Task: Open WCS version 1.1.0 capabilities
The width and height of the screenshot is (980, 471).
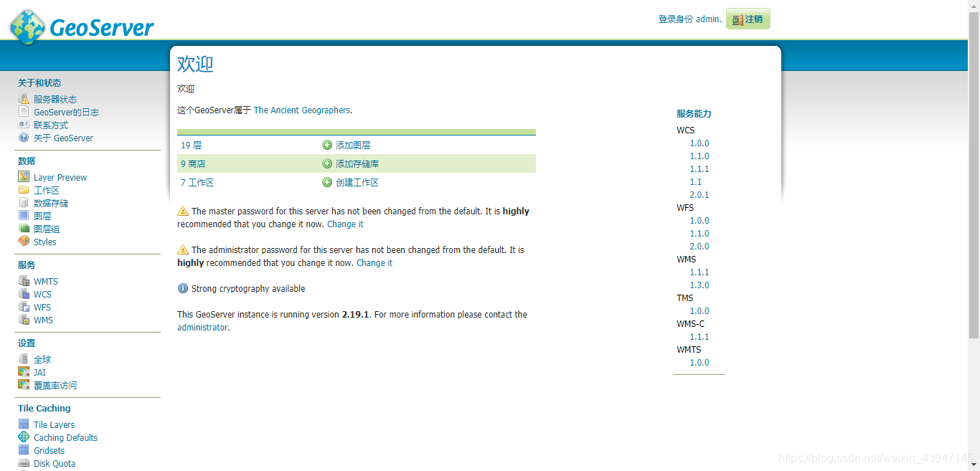Action: click(x=699, y=156)
